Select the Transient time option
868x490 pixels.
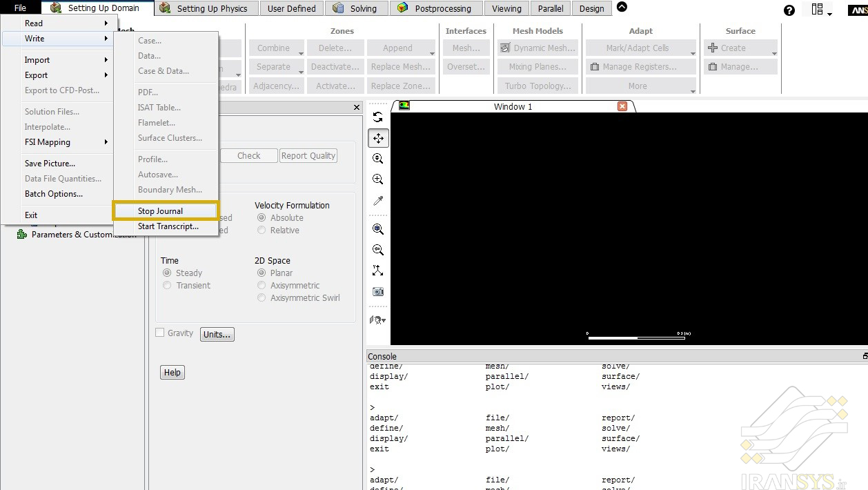pos(167,285)
